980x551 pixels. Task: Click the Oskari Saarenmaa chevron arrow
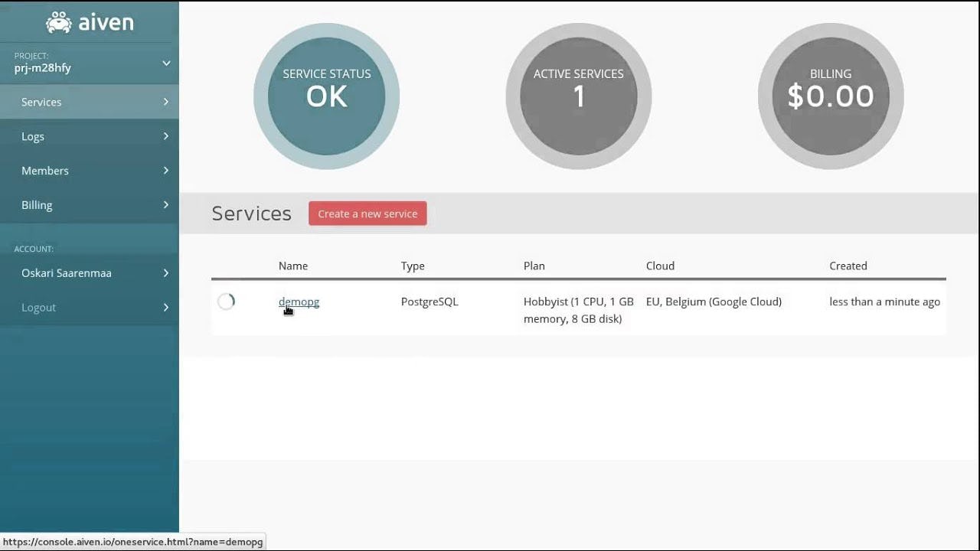166,273
